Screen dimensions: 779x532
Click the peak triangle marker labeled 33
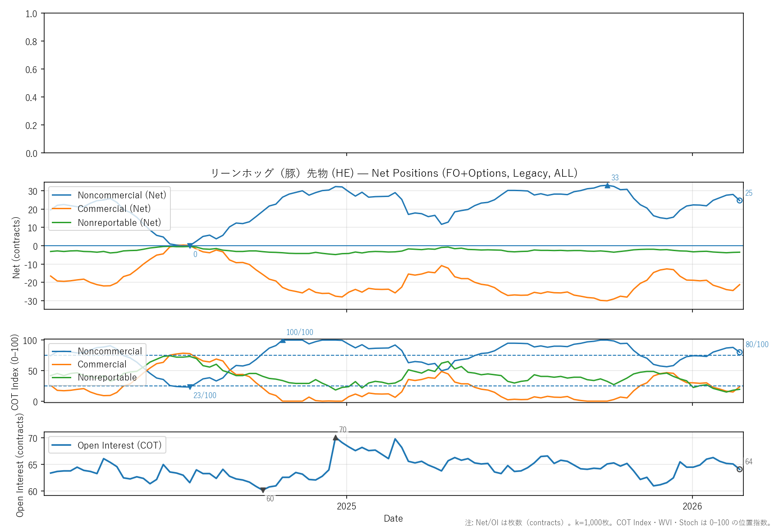[607, 185]
